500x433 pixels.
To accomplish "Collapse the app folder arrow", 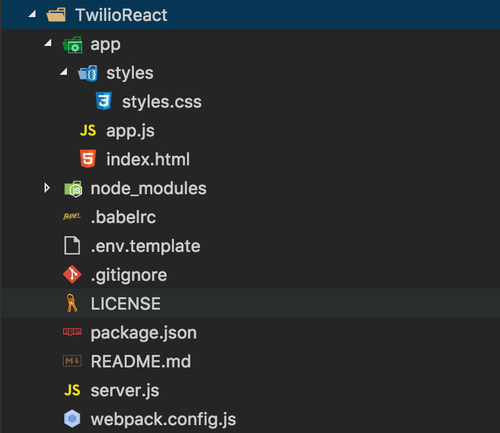I will 48,43.
